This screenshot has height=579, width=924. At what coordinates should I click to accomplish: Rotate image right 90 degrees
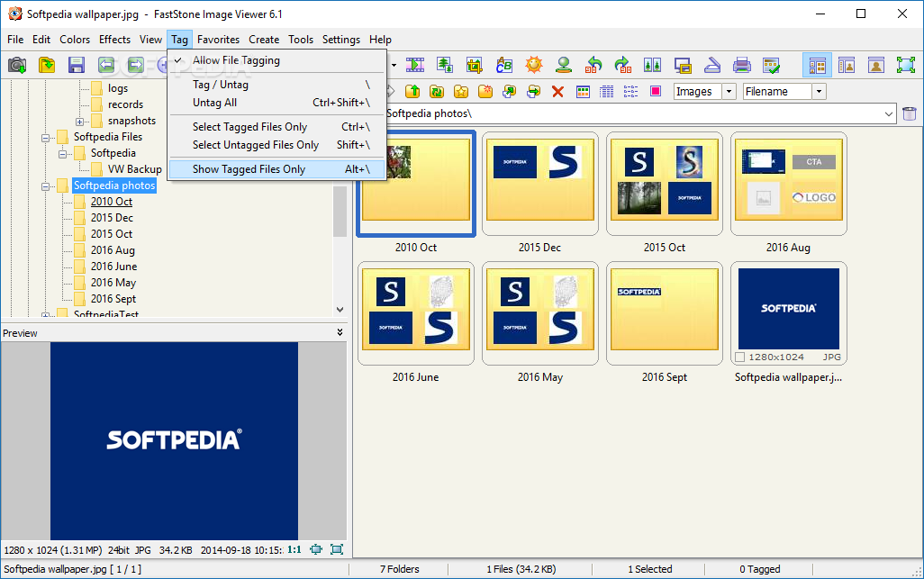coord(623,65)
